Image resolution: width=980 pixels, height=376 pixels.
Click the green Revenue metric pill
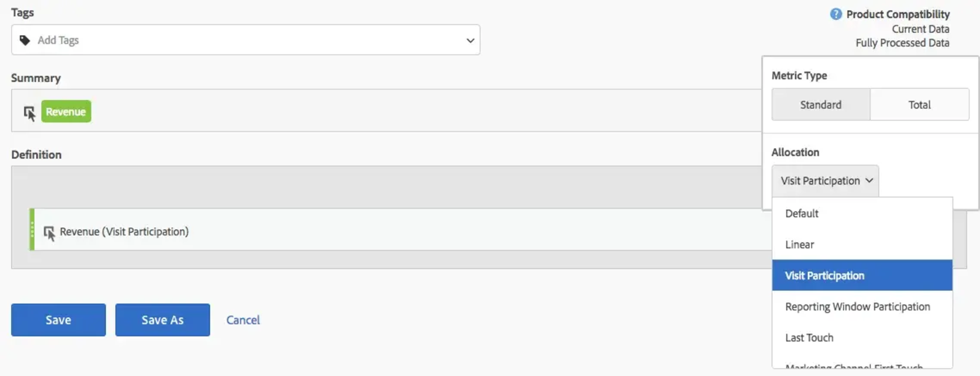pos(65,111)
